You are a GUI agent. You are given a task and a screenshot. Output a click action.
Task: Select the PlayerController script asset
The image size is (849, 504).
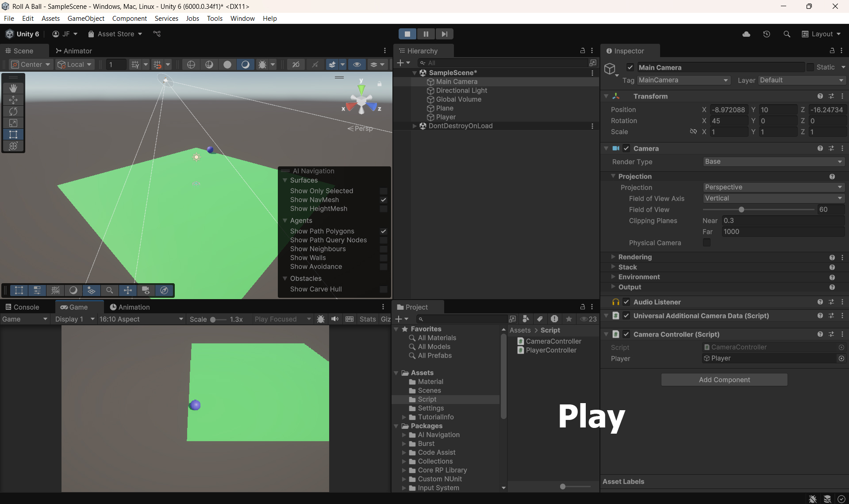pyautogui.click(x=551, y=350)
